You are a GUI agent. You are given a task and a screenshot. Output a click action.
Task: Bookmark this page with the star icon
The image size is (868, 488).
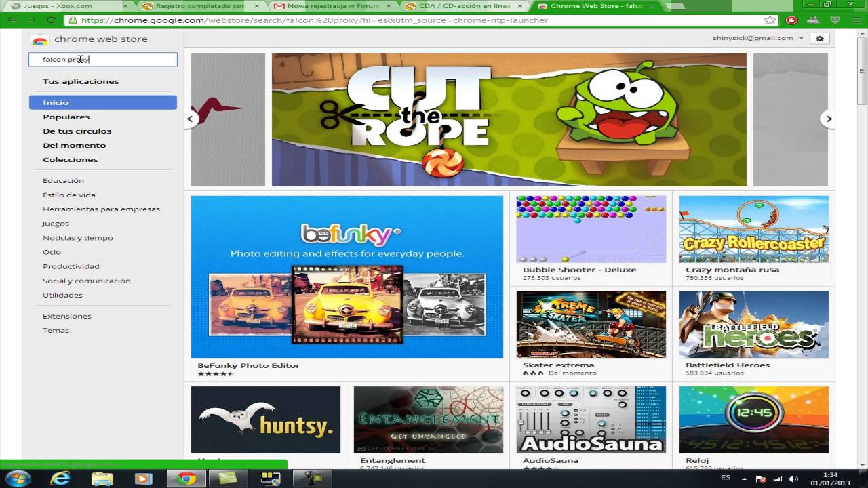pos(770,20)
